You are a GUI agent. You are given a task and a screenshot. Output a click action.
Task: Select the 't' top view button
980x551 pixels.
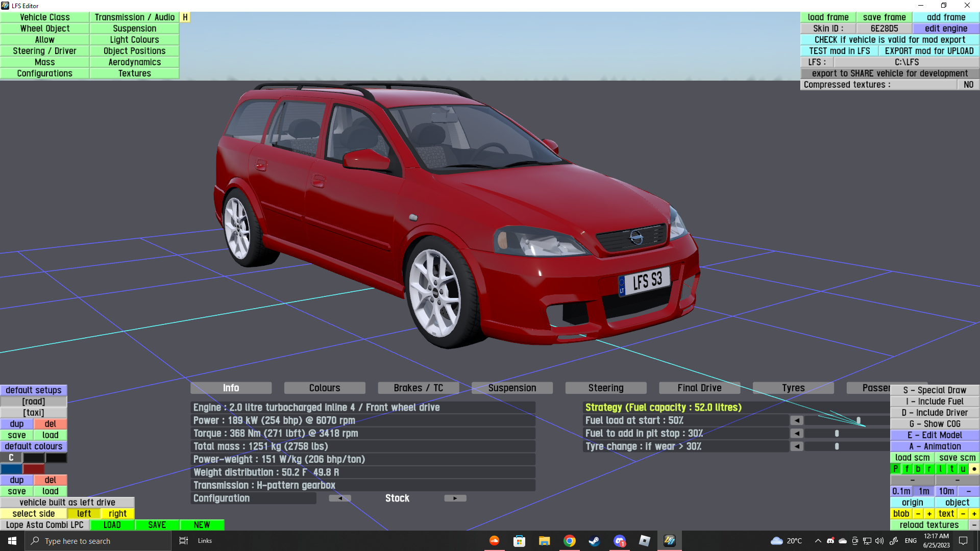952,469
